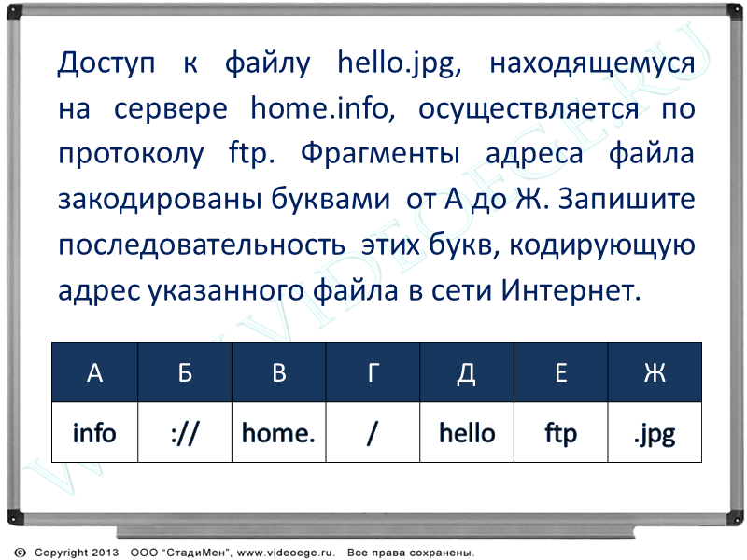The height and width of the screenshot is (560, 747).
Task: Click the word 'Фрагменты' in the paragraph
Action: click(380, 154)
